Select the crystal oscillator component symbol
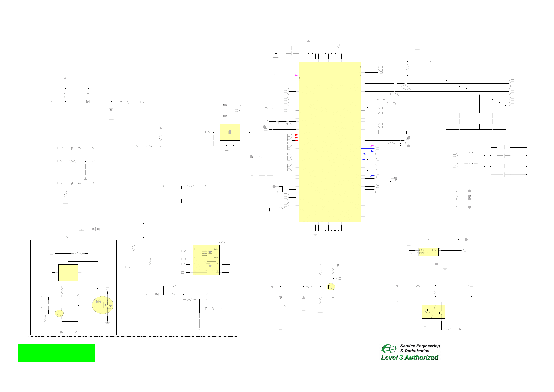This screenshot has height=392, width=554. pos(230,132)
